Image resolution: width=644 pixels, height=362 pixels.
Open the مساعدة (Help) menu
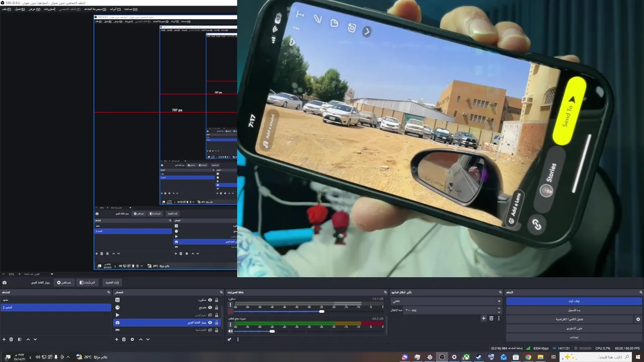(131, 9)
